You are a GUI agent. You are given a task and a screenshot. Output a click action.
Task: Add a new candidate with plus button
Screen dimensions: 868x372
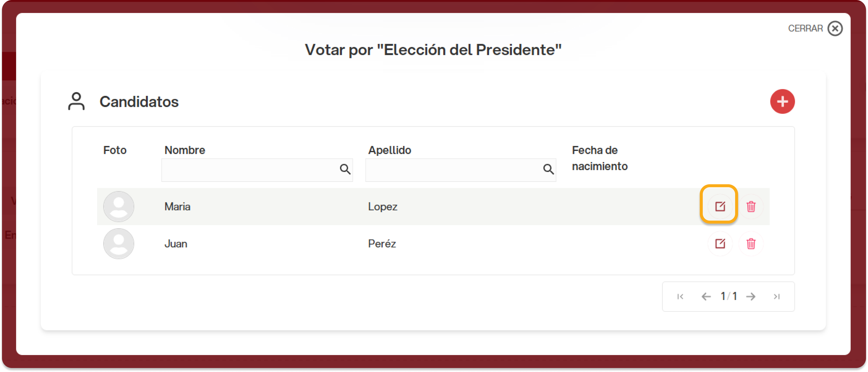(782, 101)
